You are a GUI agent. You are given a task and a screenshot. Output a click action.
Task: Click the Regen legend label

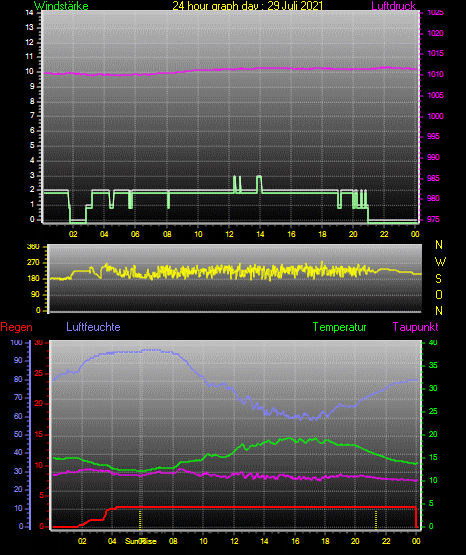coord(17,327)
